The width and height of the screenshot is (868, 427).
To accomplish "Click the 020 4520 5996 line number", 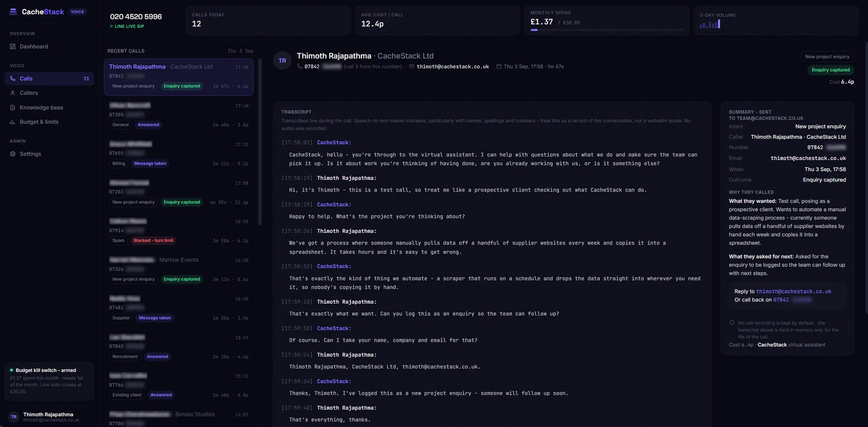I will coord(136,17).
